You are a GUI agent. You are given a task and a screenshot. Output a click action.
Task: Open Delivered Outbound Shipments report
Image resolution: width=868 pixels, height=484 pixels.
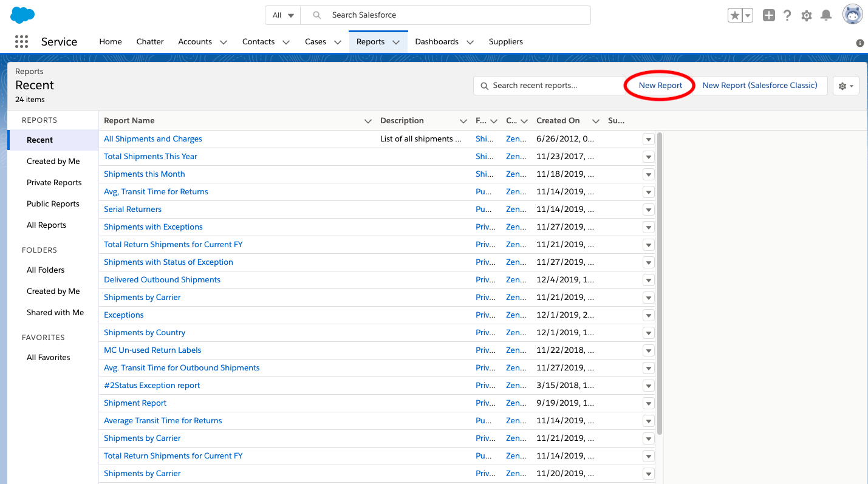coord(162,280)
